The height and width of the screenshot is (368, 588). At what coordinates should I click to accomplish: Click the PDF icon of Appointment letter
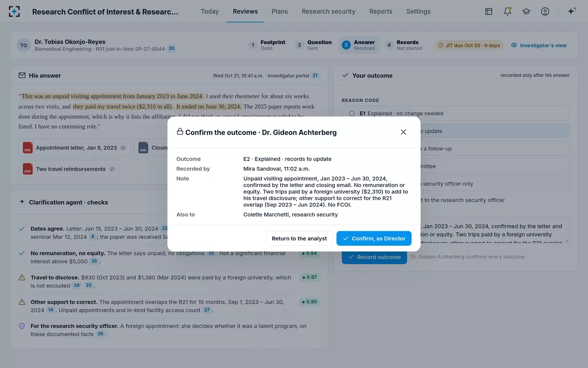(x=28, y=148)
